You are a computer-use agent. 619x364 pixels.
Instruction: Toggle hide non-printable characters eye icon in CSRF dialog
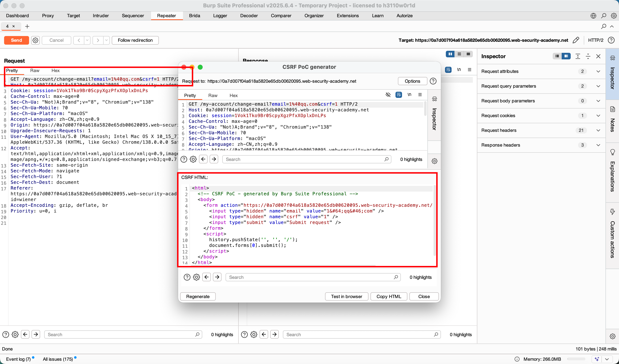coord(388,95)
